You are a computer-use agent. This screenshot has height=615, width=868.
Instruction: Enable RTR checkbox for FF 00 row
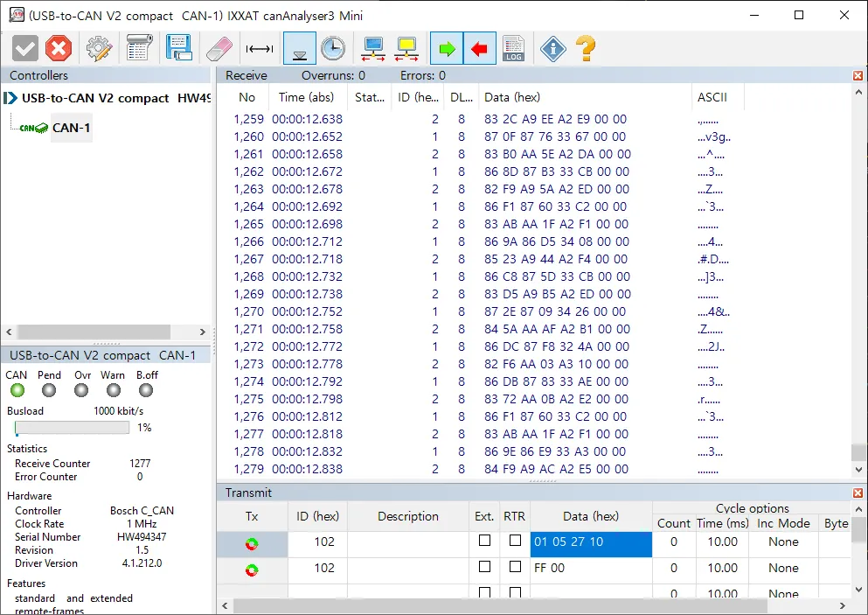click(515, 568)
